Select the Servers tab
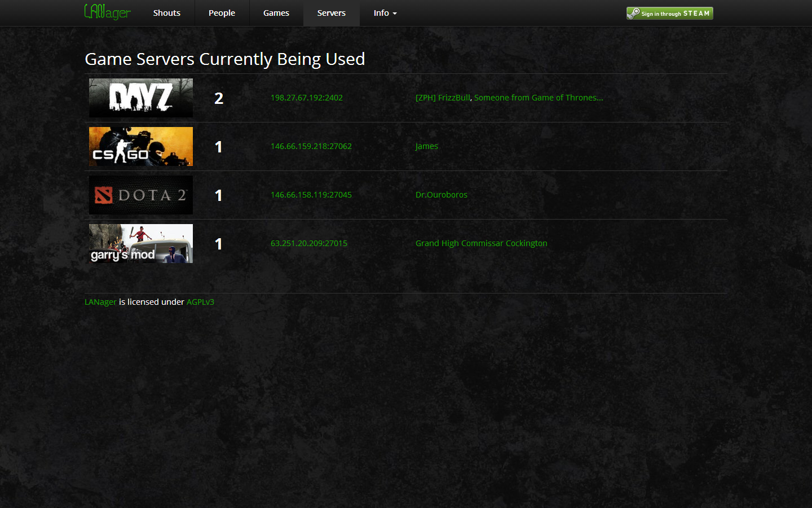Image resolution: width=812 pixels, height=508 pixels. (332, 13)
